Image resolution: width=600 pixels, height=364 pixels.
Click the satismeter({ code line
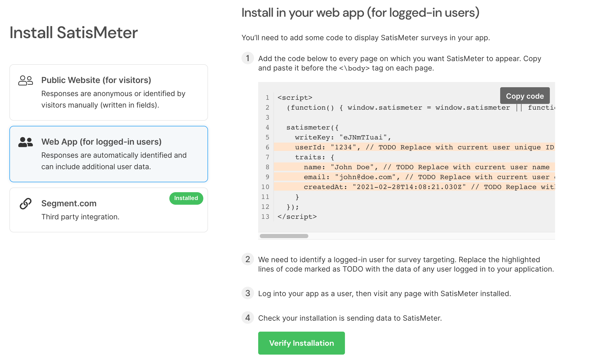[313, 127]
